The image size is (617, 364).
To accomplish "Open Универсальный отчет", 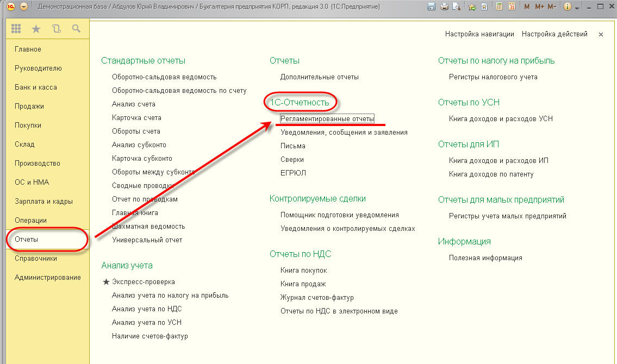I will (147, 240).
